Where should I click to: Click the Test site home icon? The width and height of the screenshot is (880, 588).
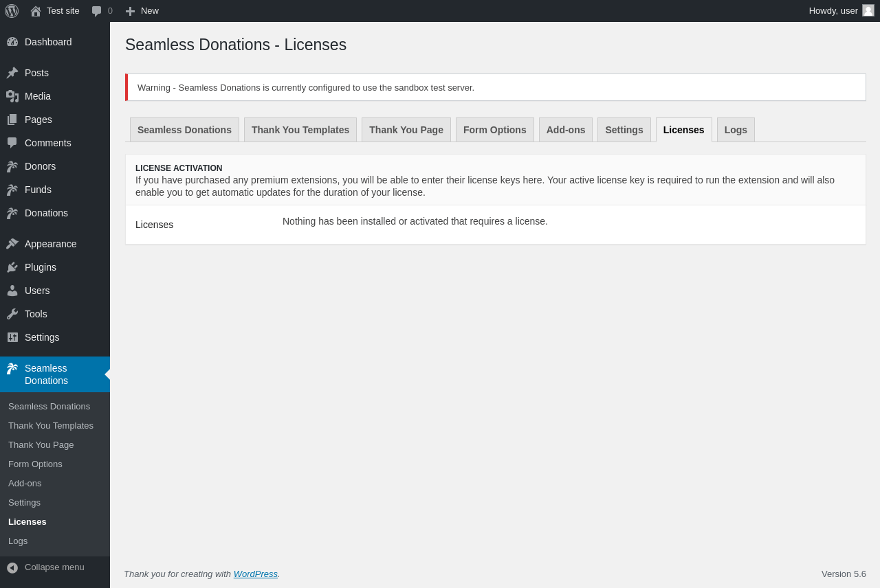pyautogui.click(x=36, y=11)
